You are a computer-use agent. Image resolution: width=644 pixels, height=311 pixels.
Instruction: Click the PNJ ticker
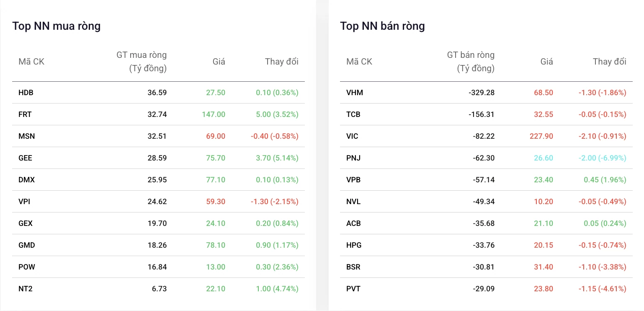pyautogui.click(x=353, y=158)
